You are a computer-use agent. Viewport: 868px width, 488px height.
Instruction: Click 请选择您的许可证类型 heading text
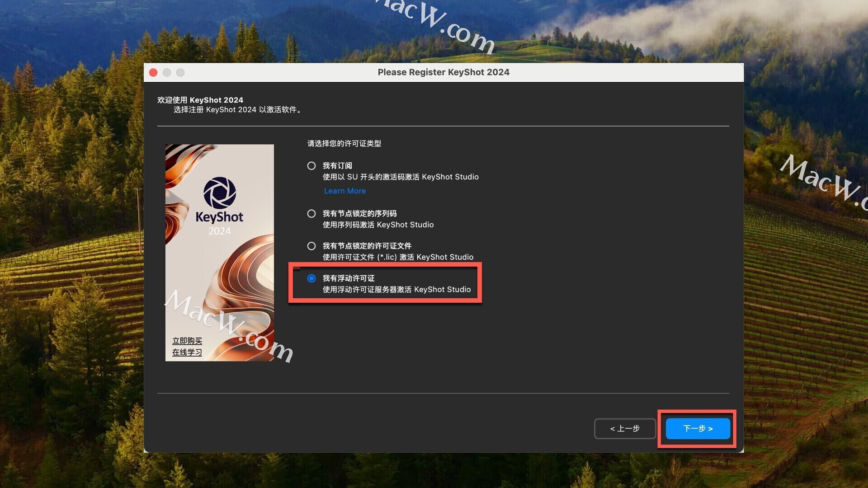(344, 144)
